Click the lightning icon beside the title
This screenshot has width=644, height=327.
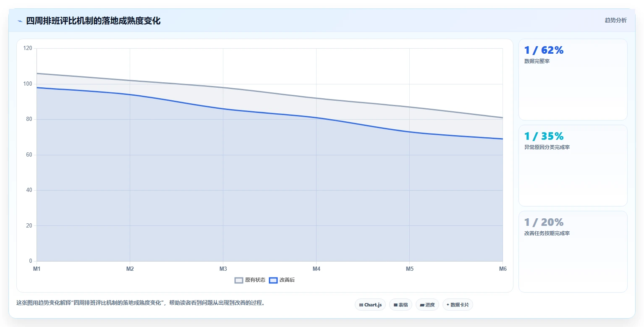pos(20,21)
